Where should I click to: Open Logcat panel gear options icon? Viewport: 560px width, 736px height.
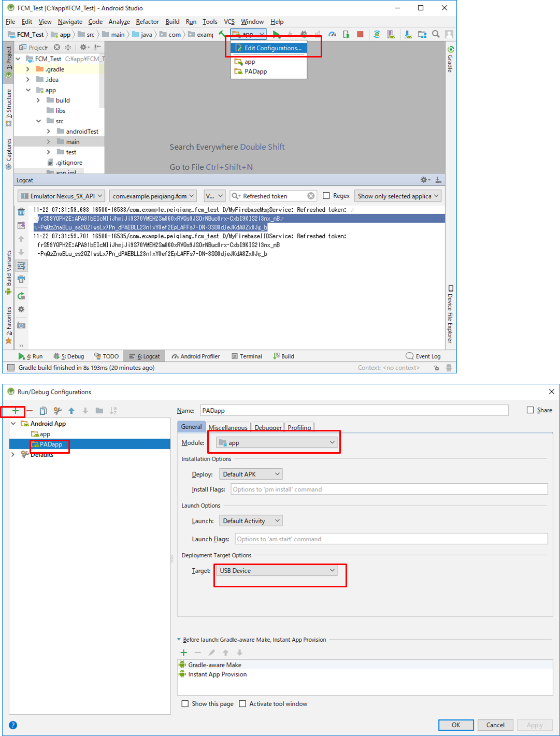coord(425,180)
